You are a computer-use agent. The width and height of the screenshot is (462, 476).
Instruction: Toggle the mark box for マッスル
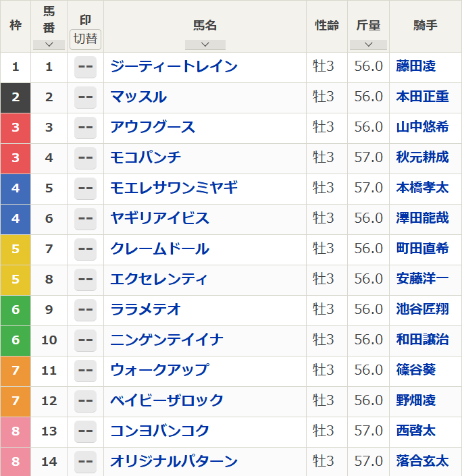(85, 97)
